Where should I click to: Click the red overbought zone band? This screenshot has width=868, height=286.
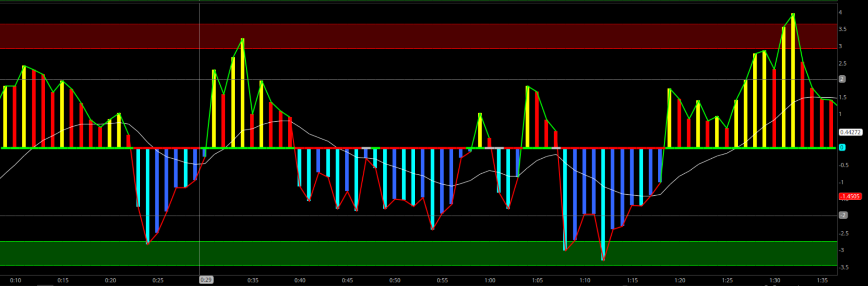411,36
